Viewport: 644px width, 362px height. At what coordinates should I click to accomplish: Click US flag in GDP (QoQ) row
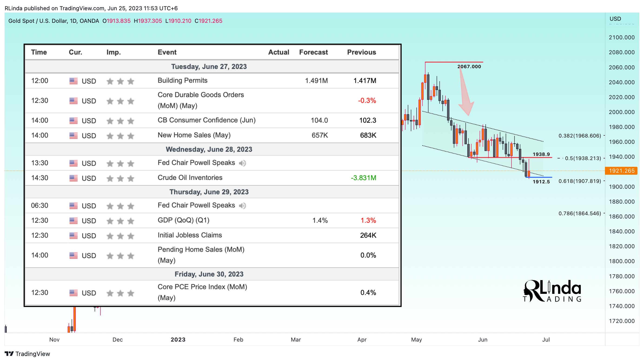tap(73, 221)
